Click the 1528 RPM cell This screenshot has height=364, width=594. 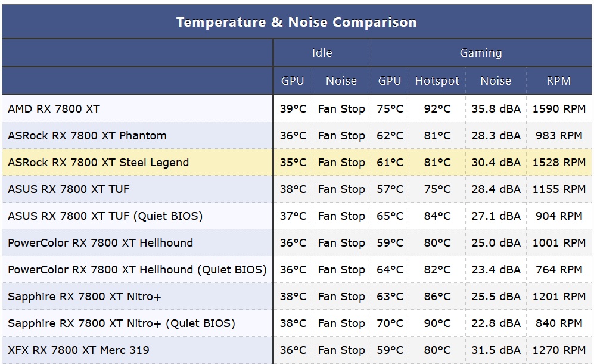pos(558,163)
